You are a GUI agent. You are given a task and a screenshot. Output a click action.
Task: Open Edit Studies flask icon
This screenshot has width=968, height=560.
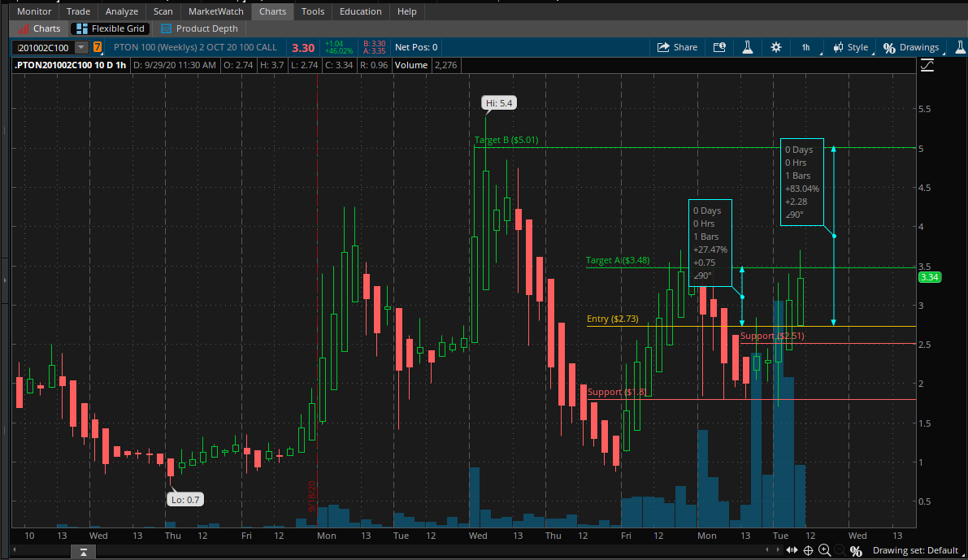748,47
